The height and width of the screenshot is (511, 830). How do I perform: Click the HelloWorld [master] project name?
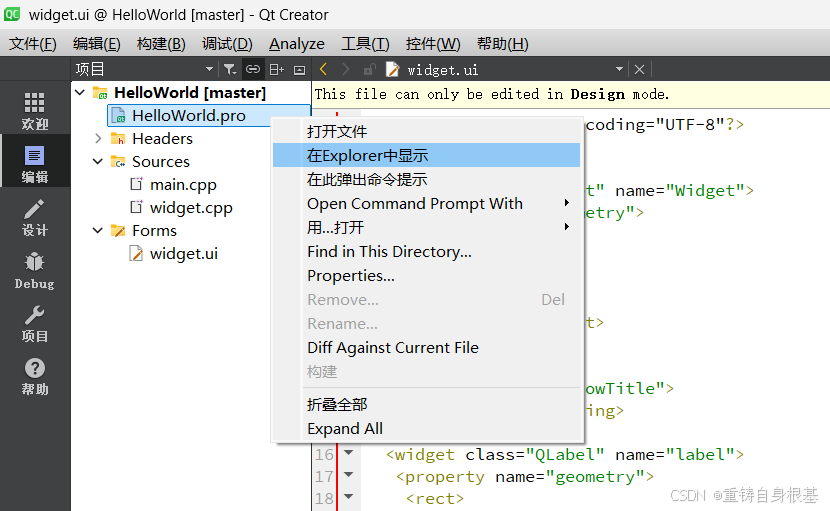[190, 93]
